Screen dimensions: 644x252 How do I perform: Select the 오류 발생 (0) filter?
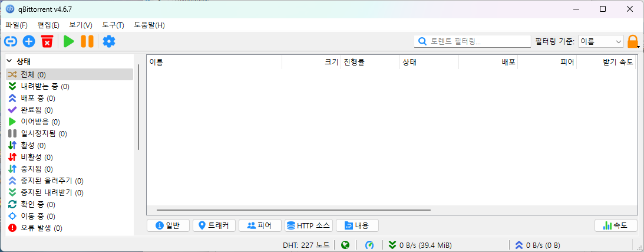69,227
